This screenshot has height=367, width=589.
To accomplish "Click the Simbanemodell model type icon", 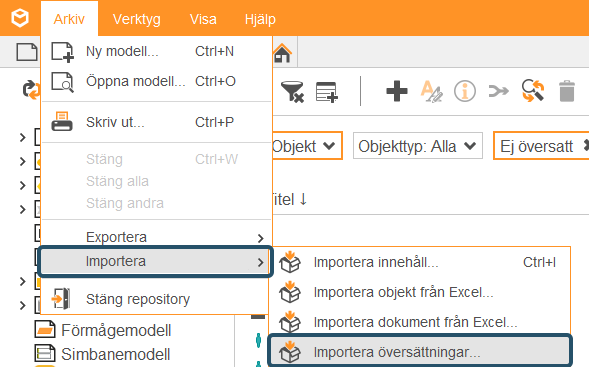I will (x=45, y=354).
